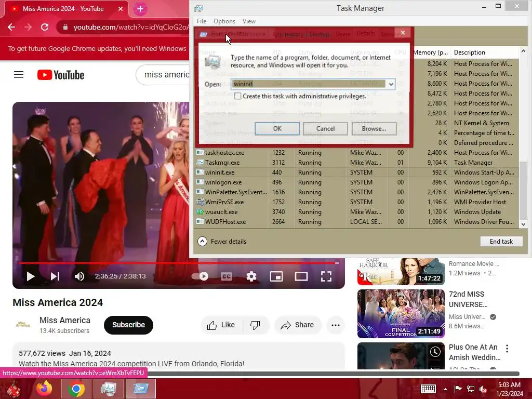Share the Miss America video
The image size is (532, 399).
click(297, 325)
